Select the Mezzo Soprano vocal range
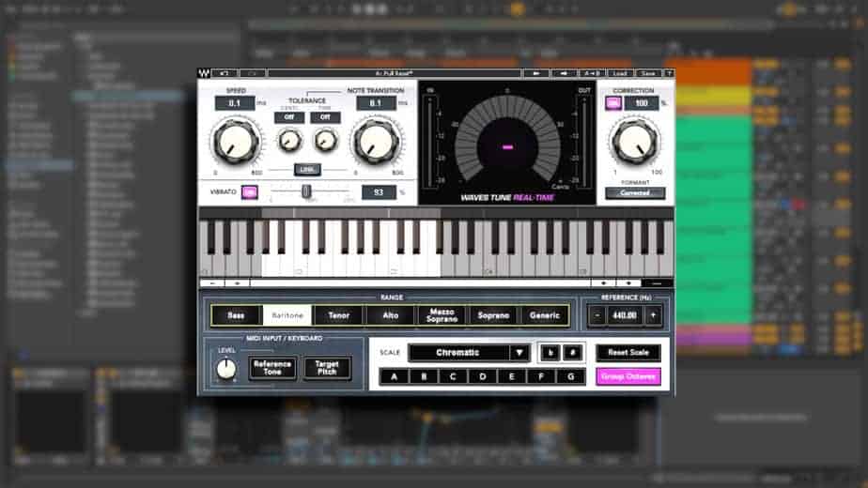The image size is (868, 488). pos(442,315)
